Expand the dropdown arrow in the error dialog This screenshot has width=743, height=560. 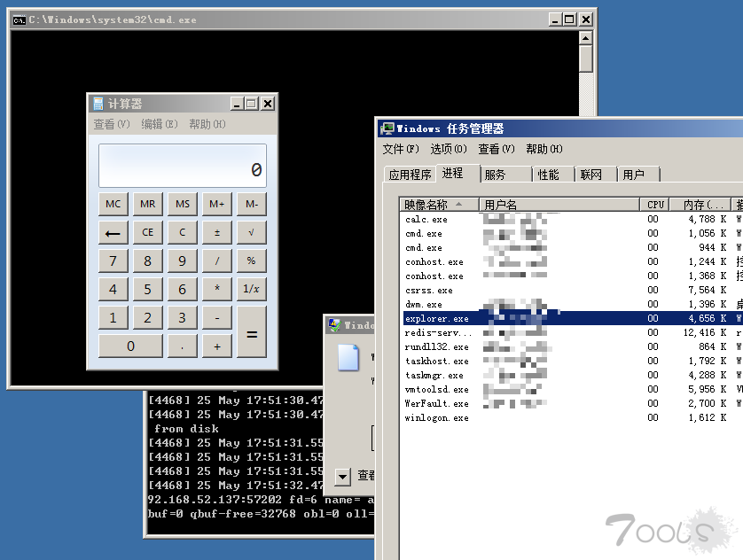(x=342, y=476)
